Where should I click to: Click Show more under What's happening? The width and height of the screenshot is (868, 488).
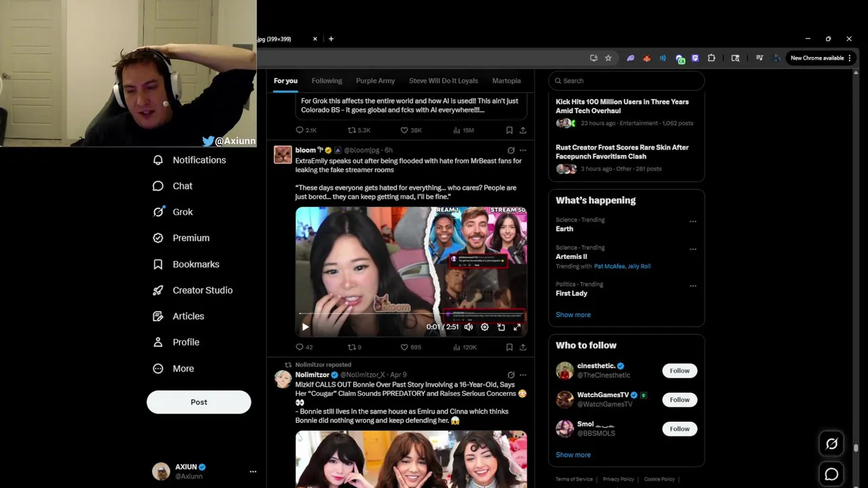573,314
